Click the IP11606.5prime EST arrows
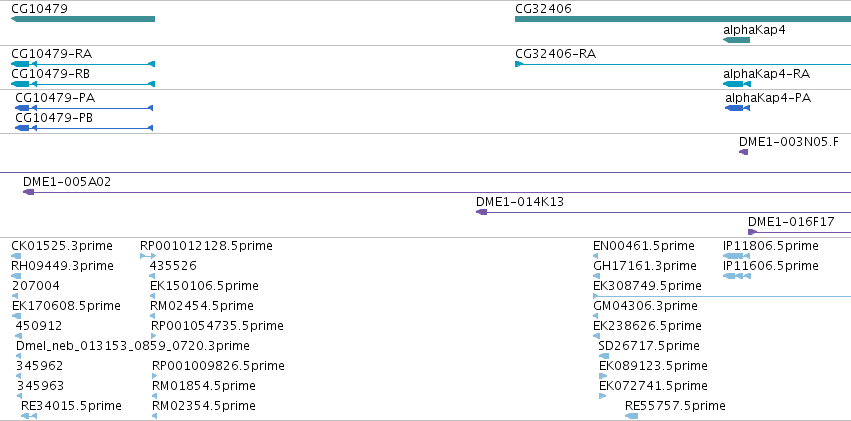The width and height of the screenshot is (851, 421). (737, 276)
